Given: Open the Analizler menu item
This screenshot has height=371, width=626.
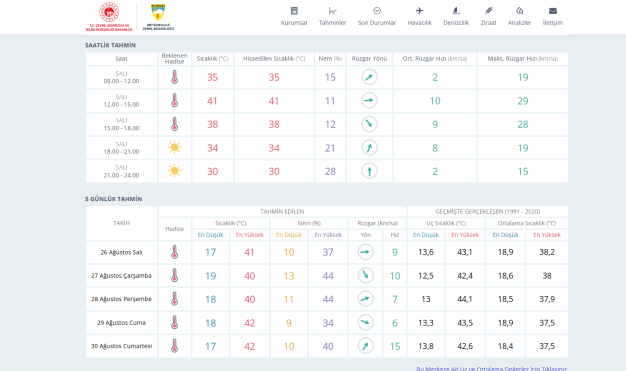Looking at the screenshot, I should coord(519,16).
